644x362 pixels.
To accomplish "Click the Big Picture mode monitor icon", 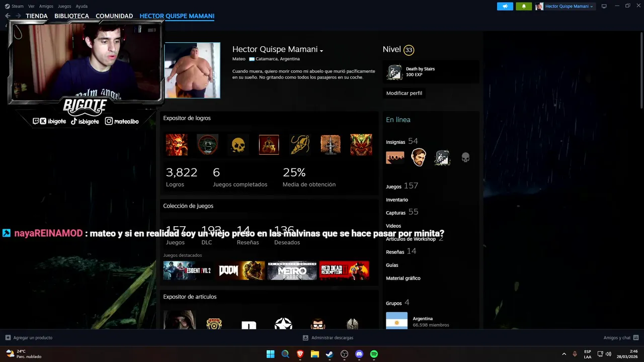I will coord(604,6).
